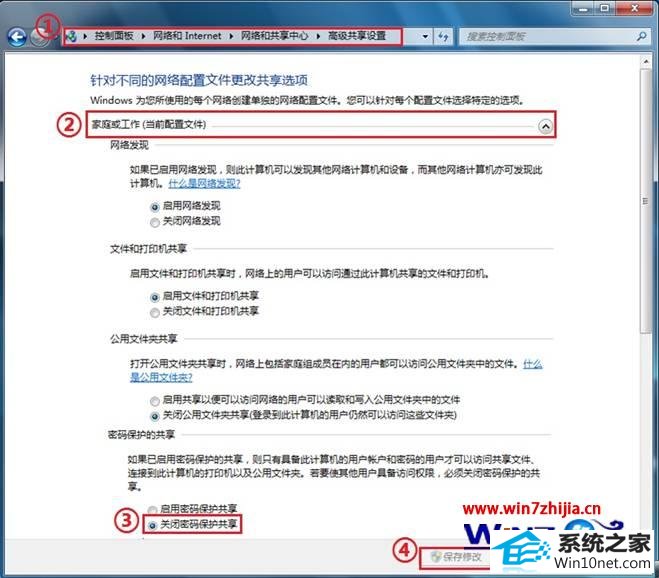Select 关闭网络发现 radio option

pyautogui.click(x=154, y=221)
